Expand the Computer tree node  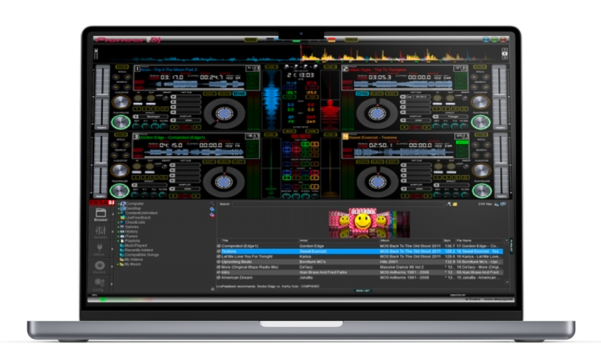pos(118,204)
